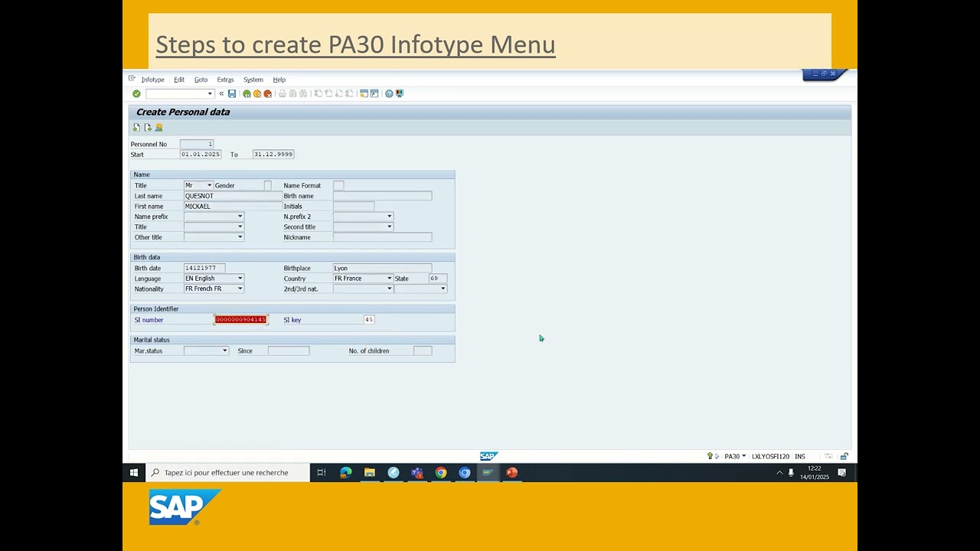Click the padlock icon in status bar
Image resolution: width=980 pixels, height=551 pixels.
click(844, 456)
